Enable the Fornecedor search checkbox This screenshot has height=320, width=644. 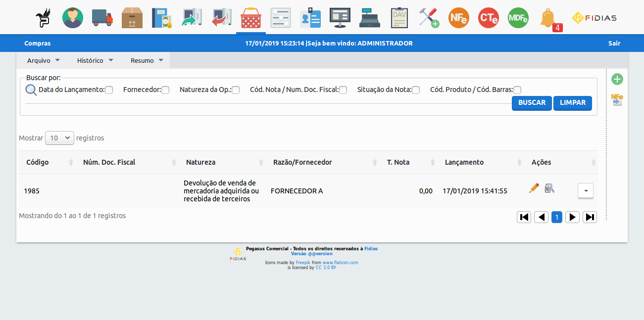click(x=165, y=90)
